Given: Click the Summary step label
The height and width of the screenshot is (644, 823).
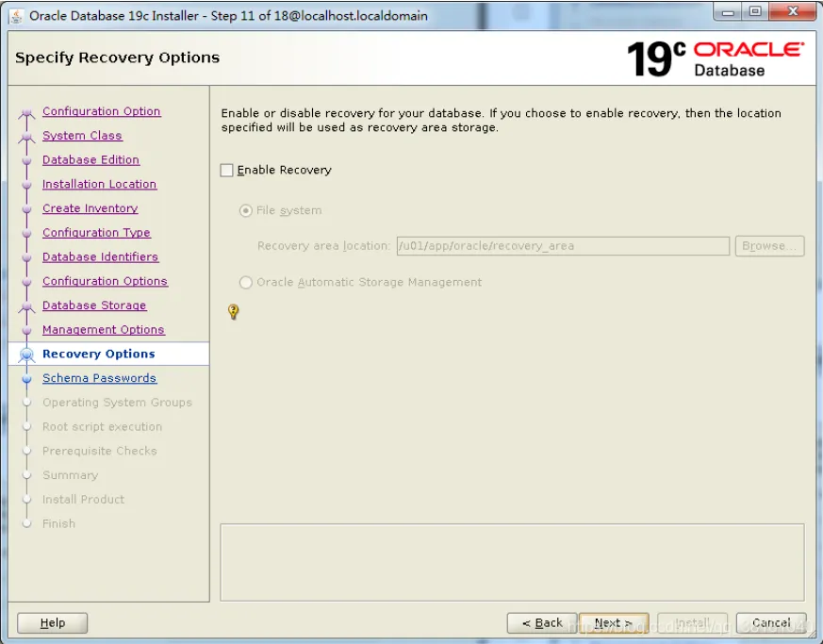Looking at the screenshot, I should [x=70, y=475].
